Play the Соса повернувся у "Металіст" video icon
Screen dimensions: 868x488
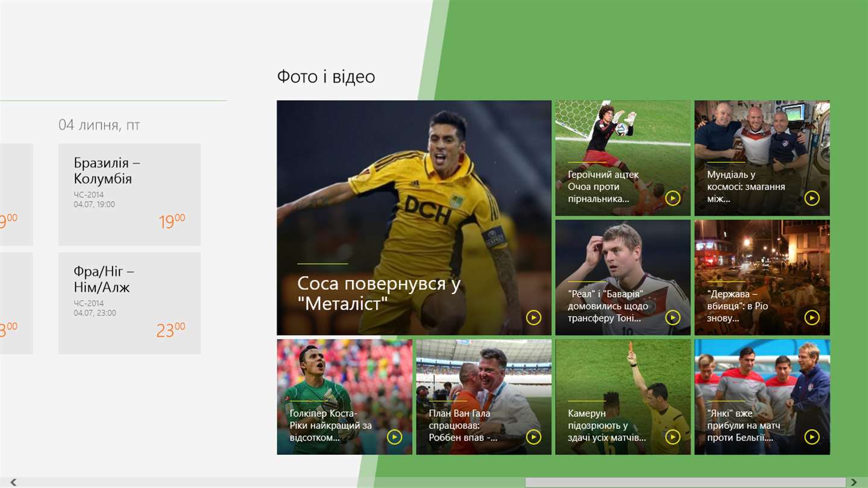(533, 318)
